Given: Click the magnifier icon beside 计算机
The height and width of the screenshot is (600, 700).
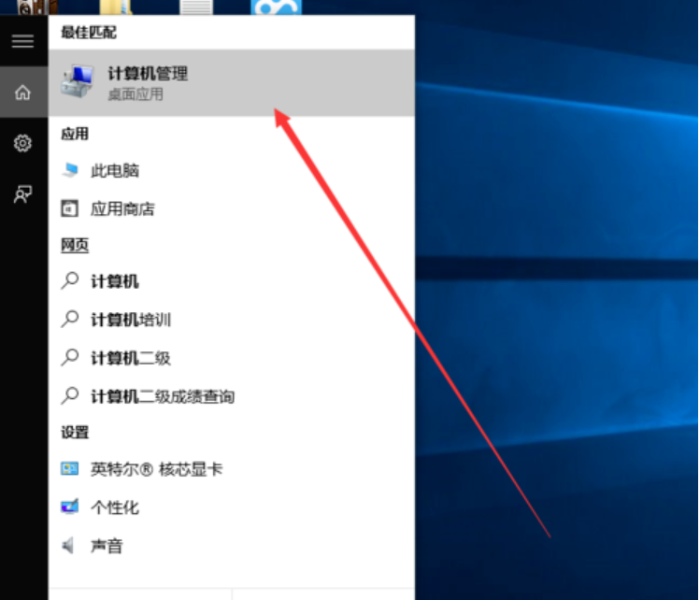Looking at the screenshot, I should point(71,280).
